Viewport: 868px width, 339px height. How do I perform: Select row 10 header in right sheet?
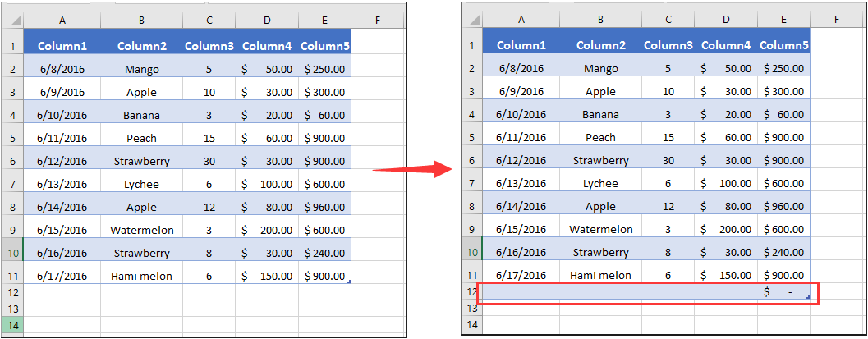[x=471, y=252]
